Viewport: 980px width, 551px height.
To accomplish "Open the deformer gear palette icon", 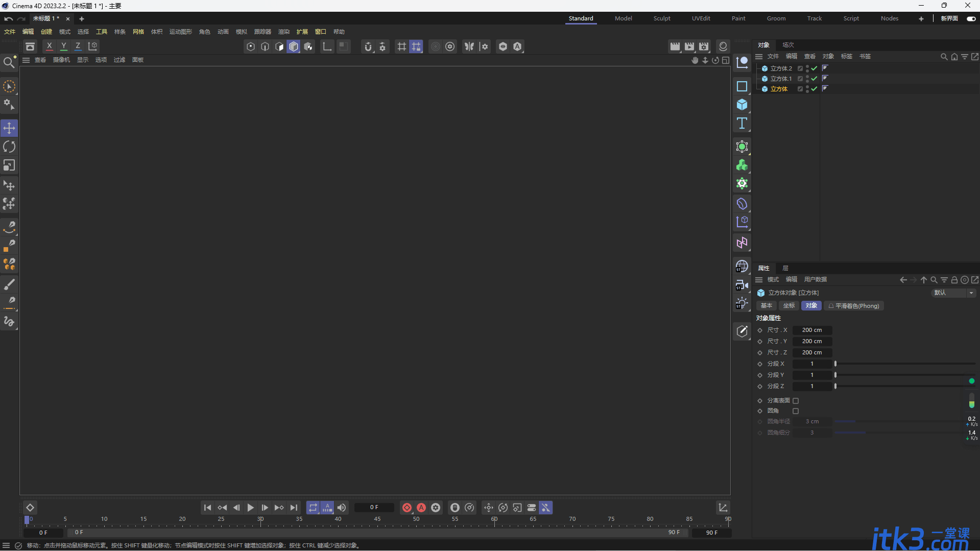I will coord(742,184).
